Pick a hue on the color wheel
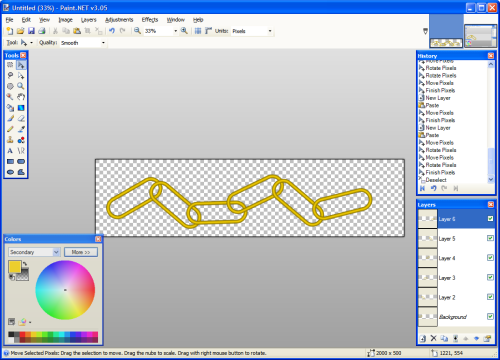This screenshot has height=360, width=500. (x=65, y=290)
